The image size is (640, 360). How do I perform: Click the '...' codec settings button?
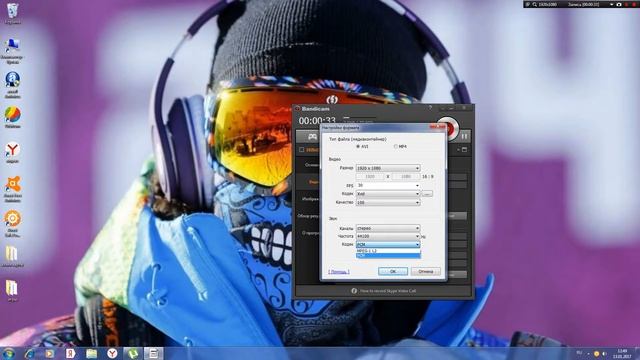(x=427, y=194)
